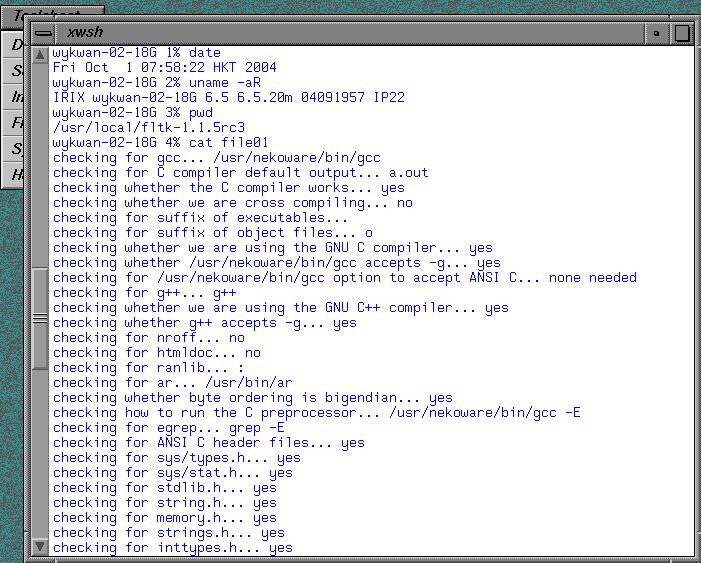Open the System menu in Toolchest
The image size is (701, 563).
click(13, 148)
